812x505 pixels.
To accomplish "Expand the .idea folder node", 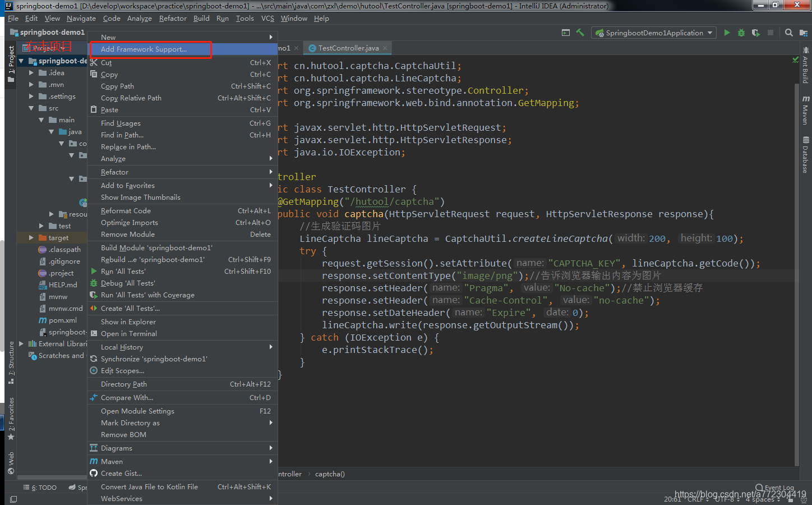I will coord(31,73).
